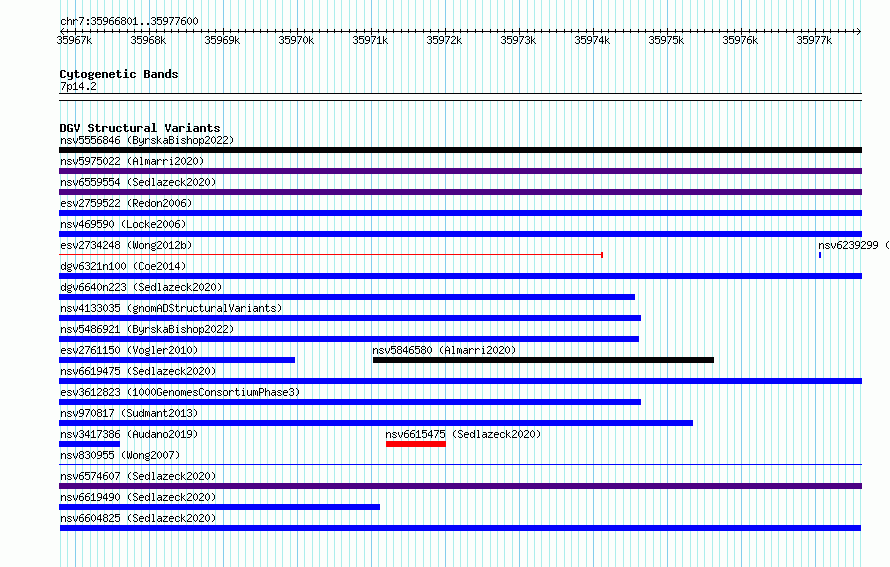
Task: Click the red bar under nsv6615475
Action: pyautogui.click(x=415, y=444)
